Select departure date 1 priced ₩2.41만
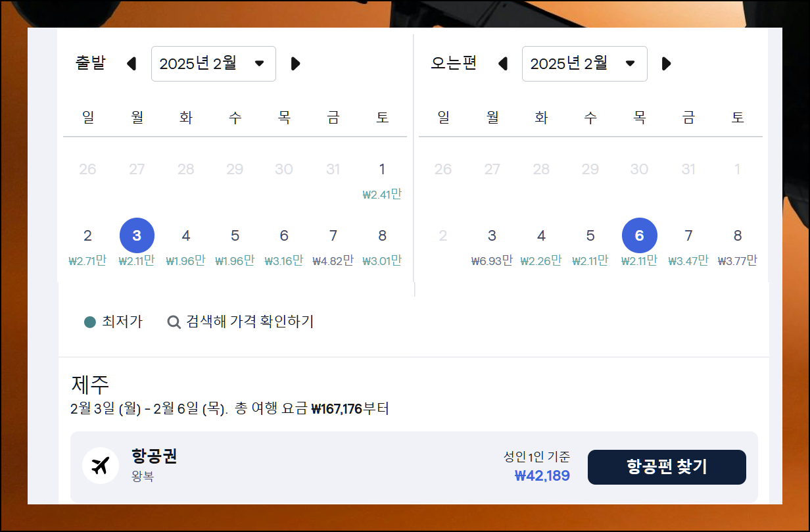Viewport: 810px width, 532px height. click(x=382, y=180)
